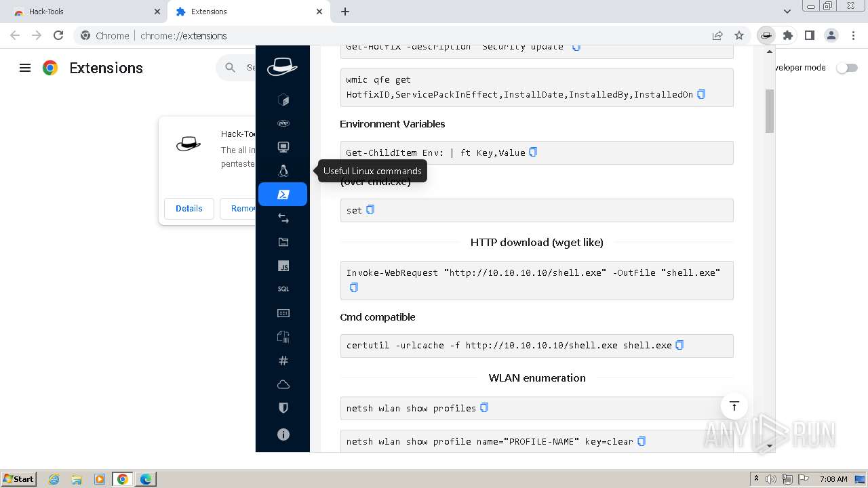Viewport: 868px width, 488px height.
Task: Show hidden system tray icons
Action: (756, 479)
